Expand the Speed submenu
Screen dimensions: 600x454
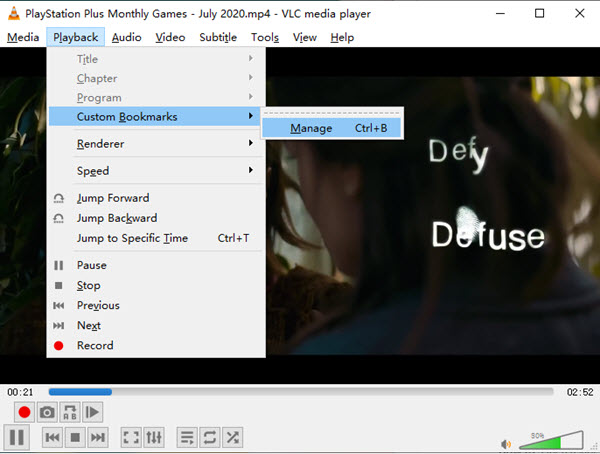pos(156,170)
